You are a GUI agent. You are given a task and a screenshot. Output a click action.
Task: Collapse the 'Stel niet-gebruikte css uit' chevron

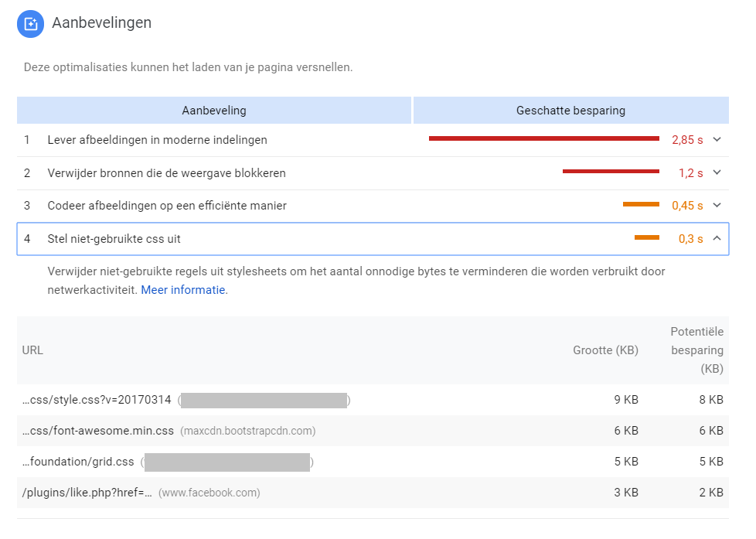pyautogui.click(x=717, y=239)
